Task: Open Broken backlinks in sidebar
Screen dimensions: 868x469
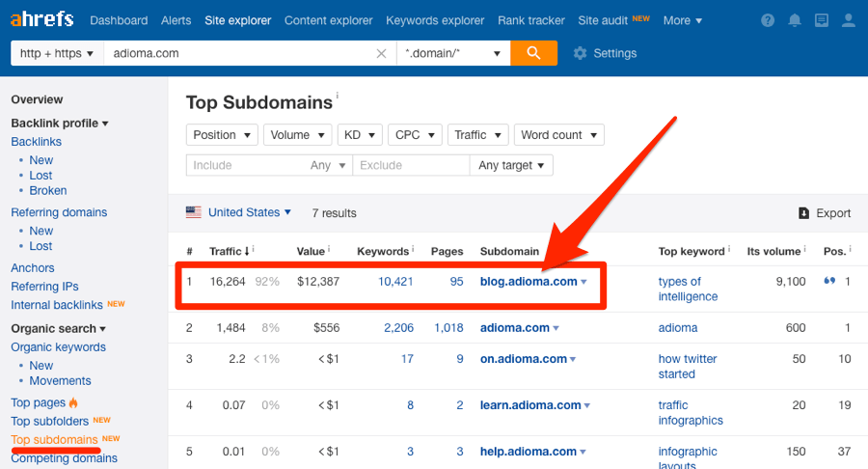Action: pyautogui.click(x=48, y=190)
